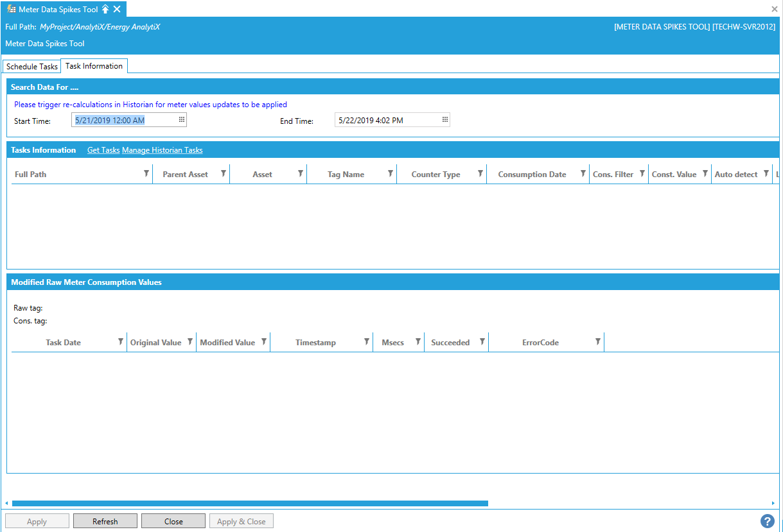The height and width of the screenshot is (532, 783).
Task: Click the Counter Type column filter icon
Action: pyautogui.click(x=480, y=174)
